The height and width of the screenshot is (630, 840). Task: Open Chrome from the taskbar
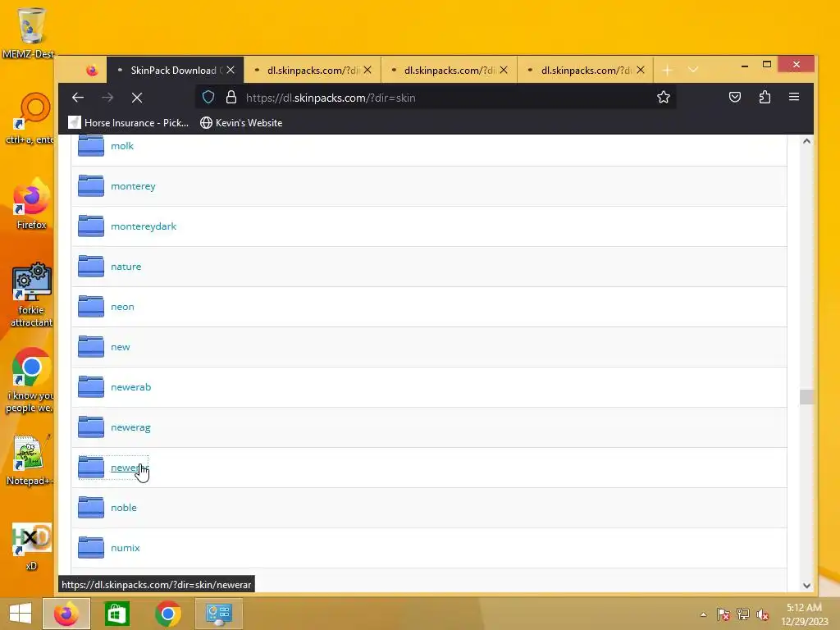coord(167,614)
